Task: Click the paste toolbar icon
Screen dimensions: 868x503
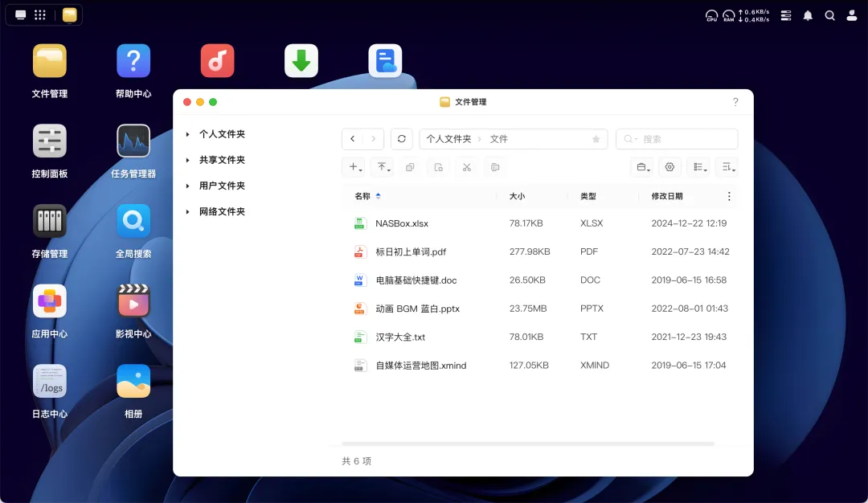Action: coord(439,167)
